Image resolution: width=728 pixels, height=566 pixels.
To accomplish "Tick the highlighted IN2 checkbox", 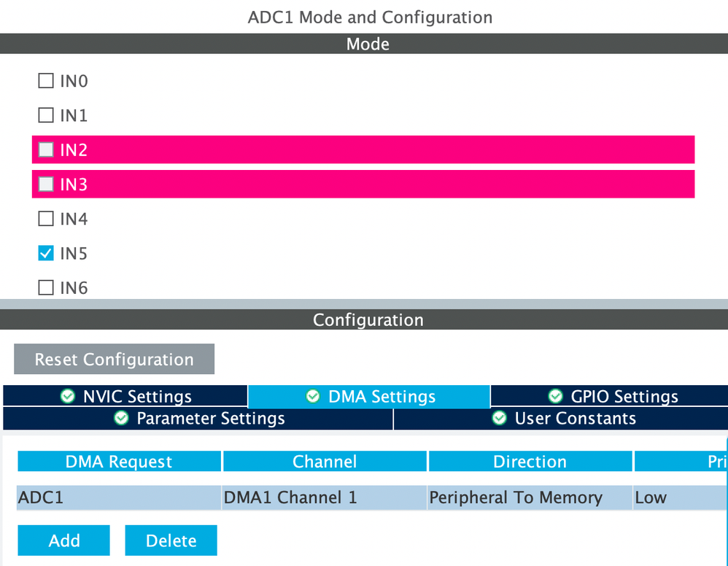I will click(46, 150).
